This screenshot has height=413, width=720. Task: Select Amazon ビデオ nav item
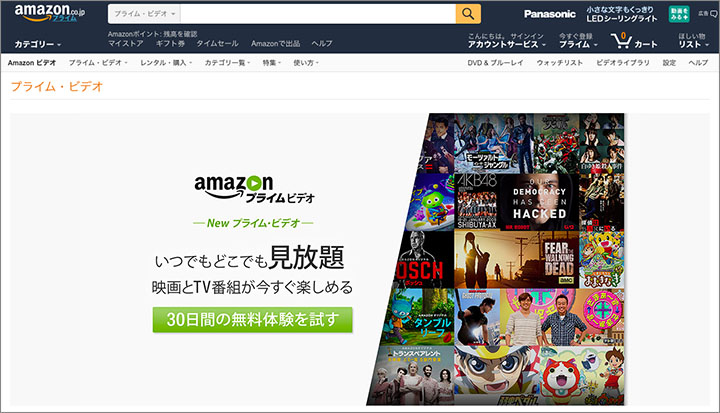click(32, 62)
